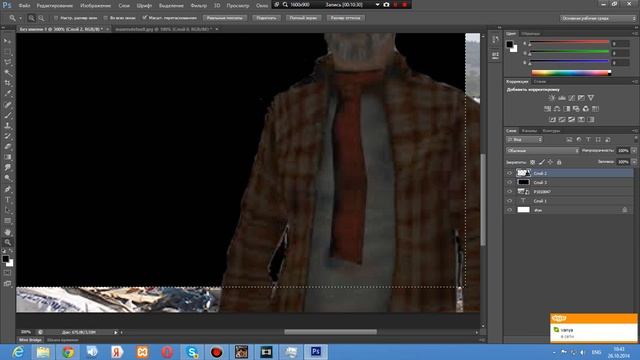Viewport: 640px width, 360px height.
Task: Click the Реальные пикселы button
Action: click(225, 18)
